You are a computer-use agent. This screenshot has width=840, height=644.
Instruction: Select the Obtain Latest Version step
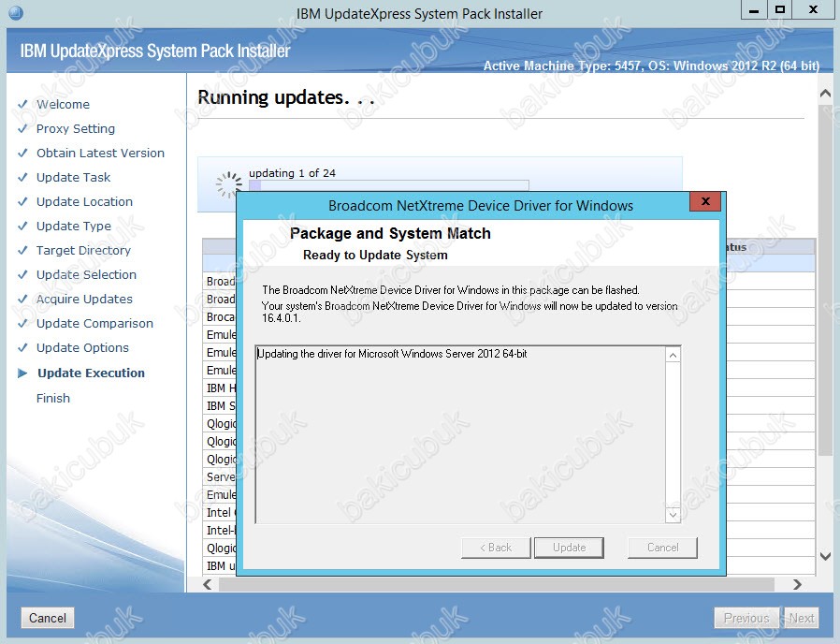tap(101, 153)
